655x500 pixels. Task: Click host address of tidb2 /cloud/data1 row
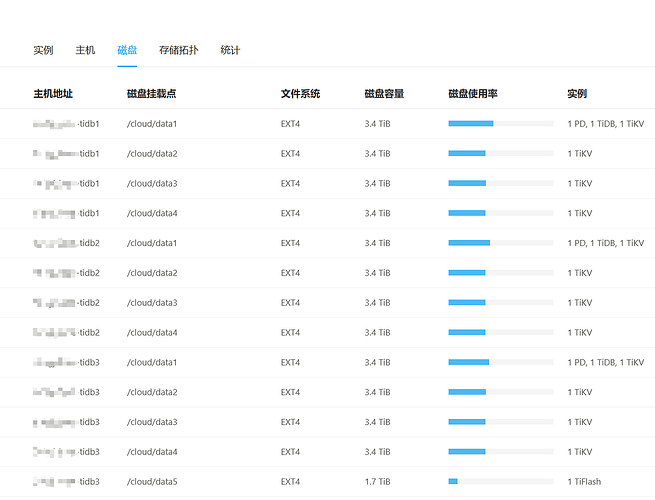66,243
